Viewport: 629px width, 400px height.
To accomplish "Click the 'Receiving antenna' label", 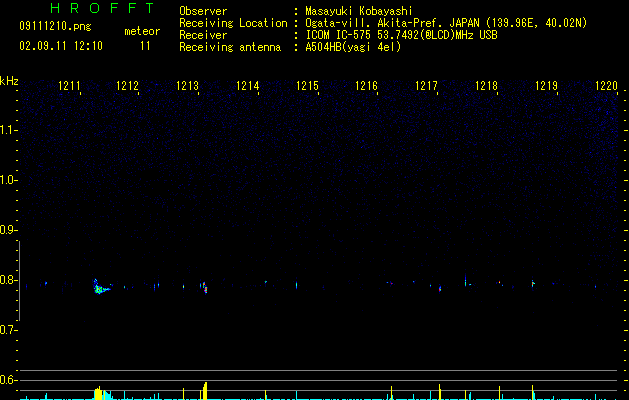I will pos(230,47).
